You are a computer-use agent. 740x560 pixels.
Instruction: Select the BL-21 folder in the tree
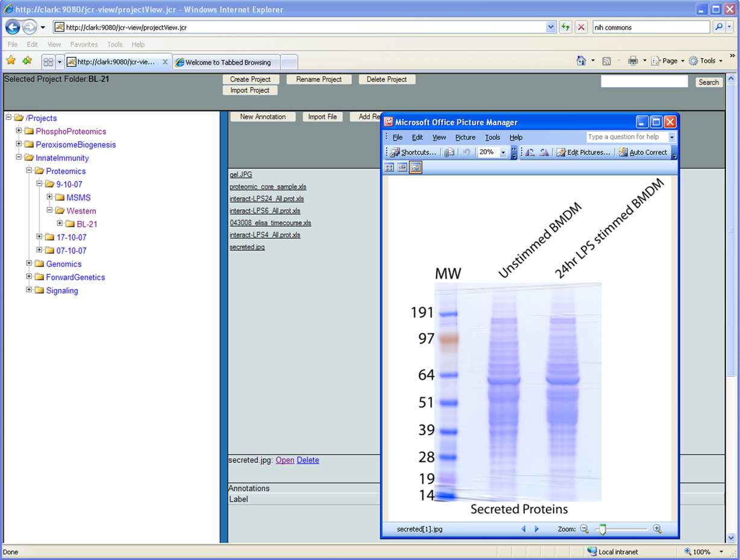pos(87,224)
